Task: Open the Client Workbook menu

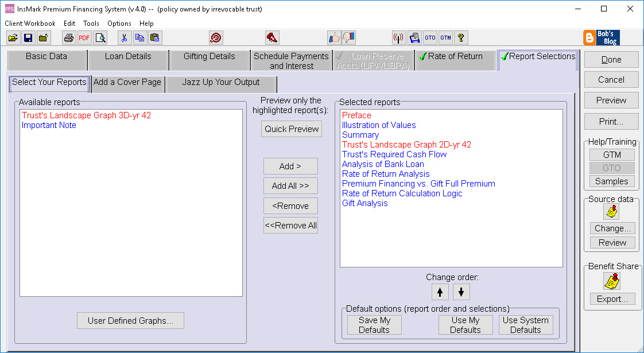Action: (x=30, y=24)
